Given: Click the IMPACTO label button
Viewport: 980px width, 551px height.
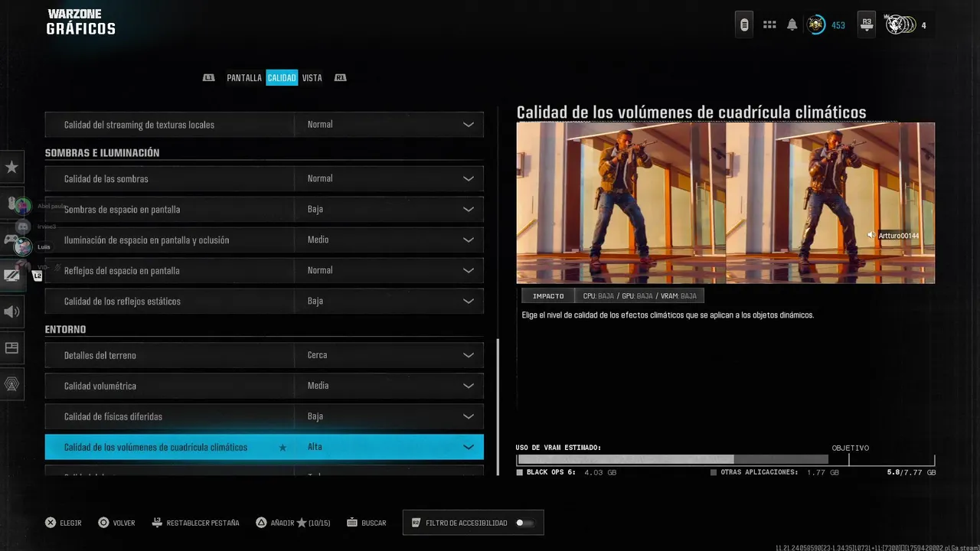Looking at the screenshot, I should [x=548, y=295].
